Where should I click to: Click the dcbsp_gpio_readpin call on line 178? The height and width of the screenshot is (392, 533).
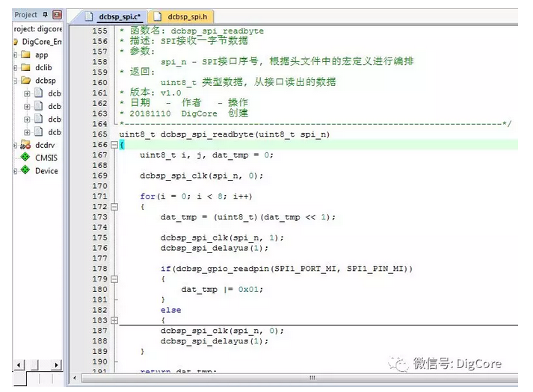(286, 269)
